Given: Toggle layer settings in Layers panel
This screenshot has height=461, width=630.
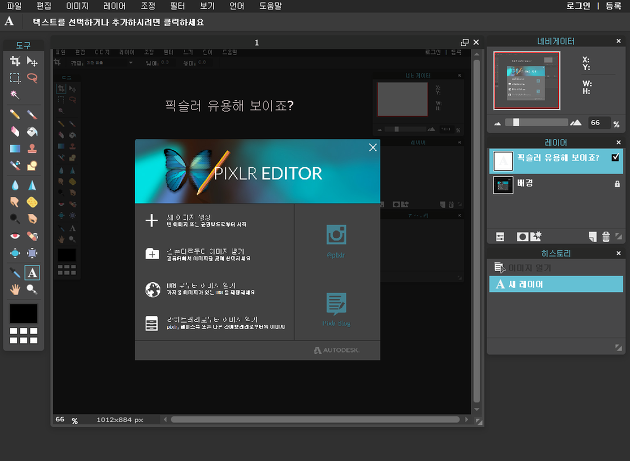Looking at the screenshot, I should 500,237.
